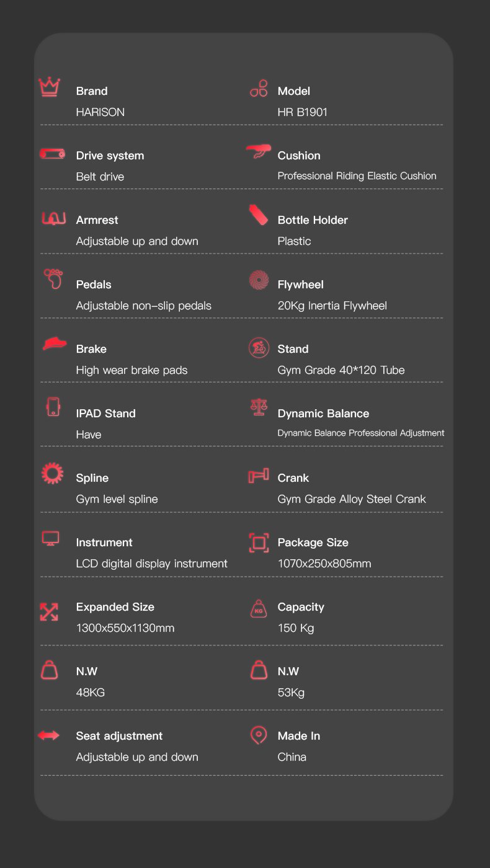Click the location pin Made In icon

point(259,735)
